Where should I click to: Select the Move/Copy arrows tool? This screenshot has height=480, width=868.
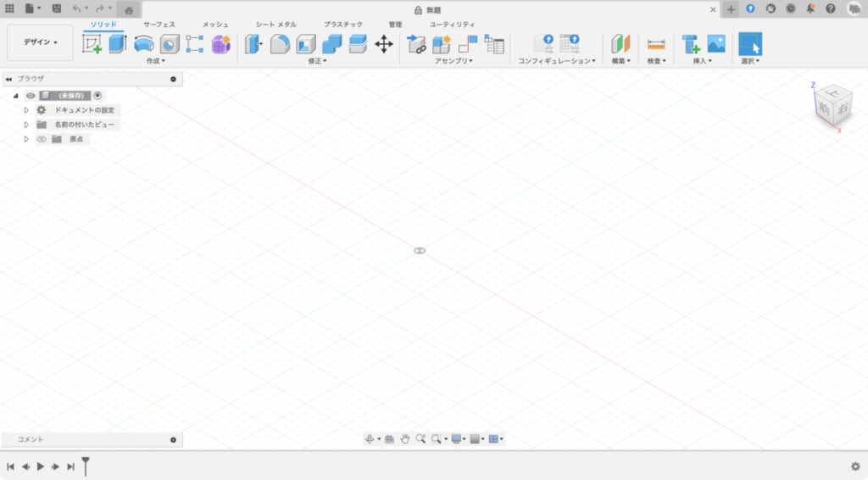[384, 44]
